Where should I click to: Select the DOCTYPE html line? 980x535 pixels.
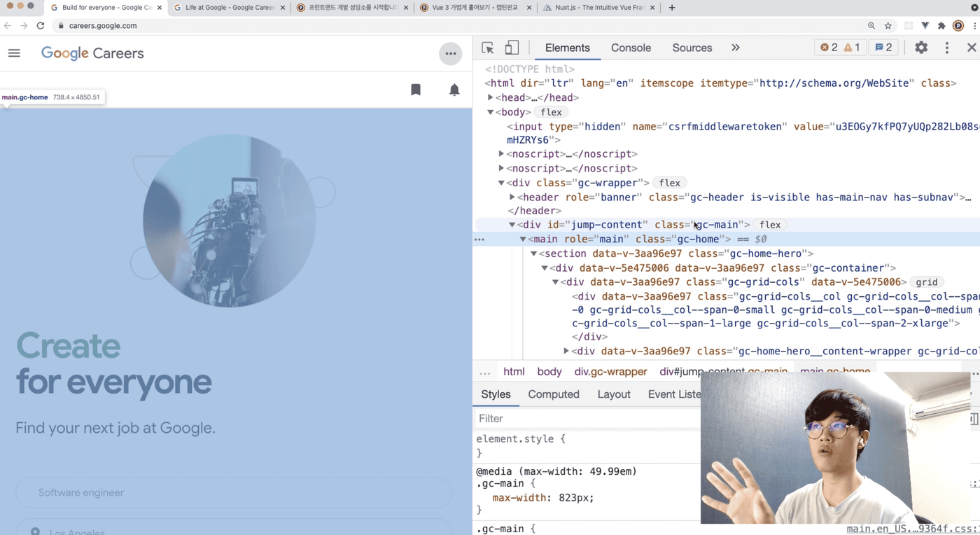[530, 69]
